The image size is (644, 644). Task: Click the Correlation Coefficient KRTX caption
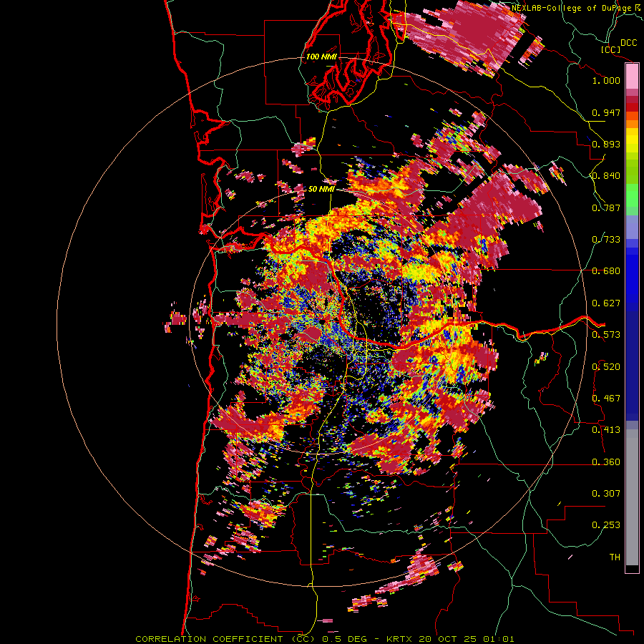click(324, 639)
